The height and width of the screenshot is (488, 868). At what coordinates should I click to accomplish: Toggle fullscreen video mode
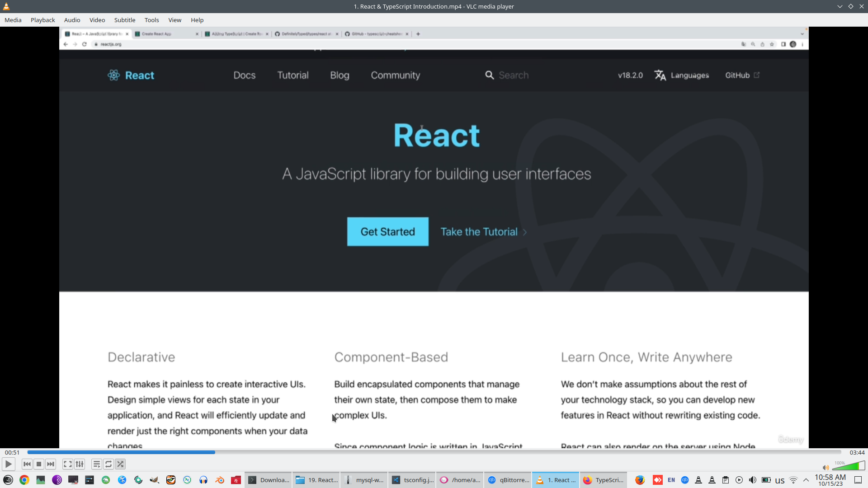click(x=68, y=464)
